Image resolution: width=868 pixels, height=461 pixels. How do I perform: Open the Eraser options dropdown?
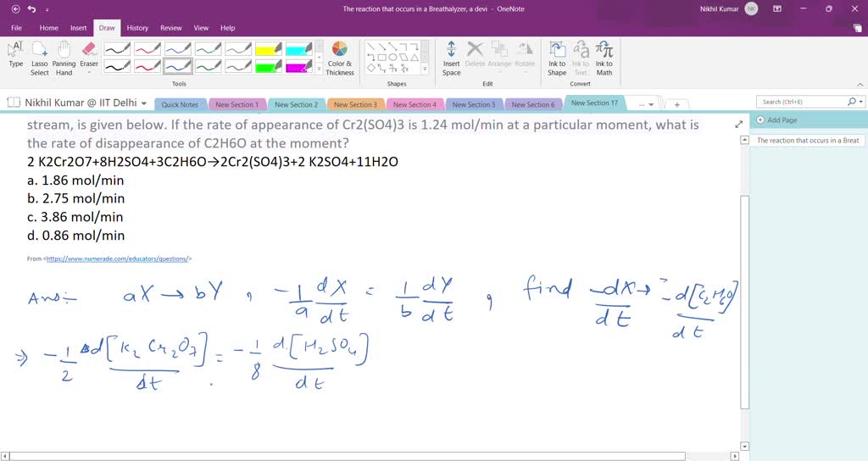click(x=89, y=73)
